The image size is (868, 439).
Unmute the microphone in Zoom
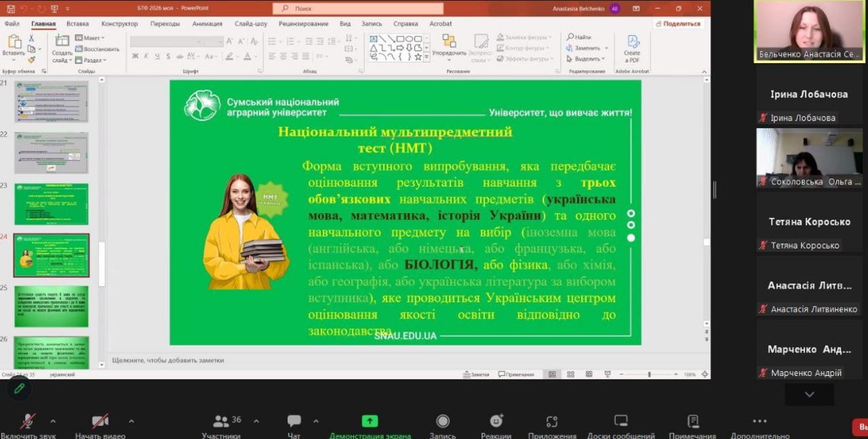pos(28,421)
